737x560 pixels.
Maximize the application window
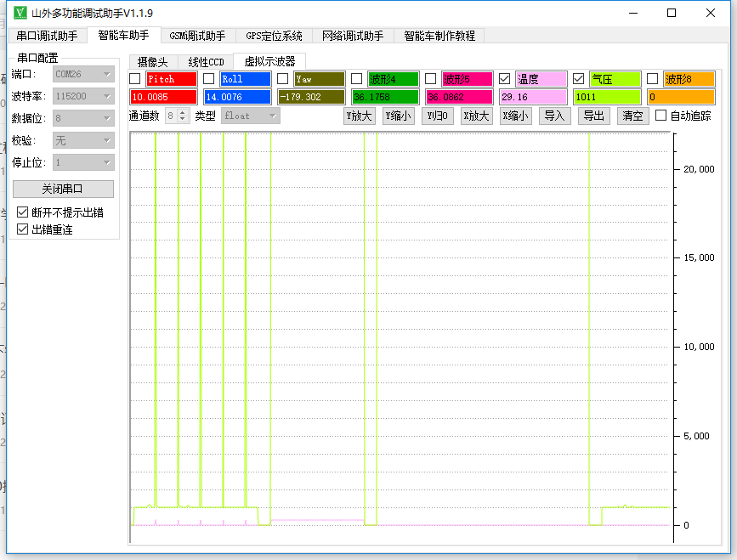pos(672,13)
